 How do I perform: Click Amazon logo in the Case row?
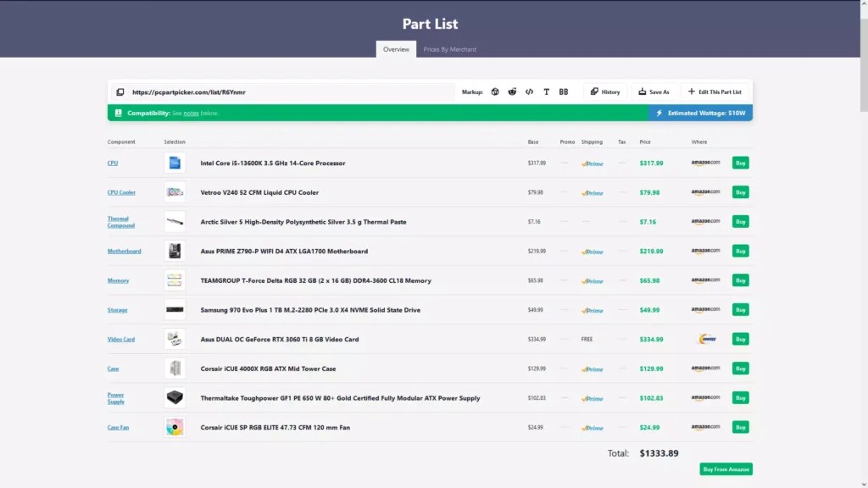705,369
